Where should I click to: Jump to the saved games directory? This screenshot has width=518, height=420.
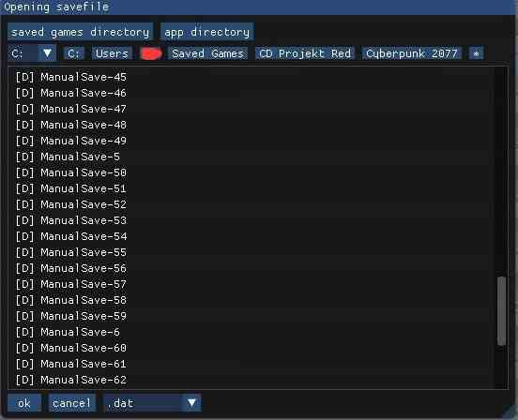click(81, 32)
